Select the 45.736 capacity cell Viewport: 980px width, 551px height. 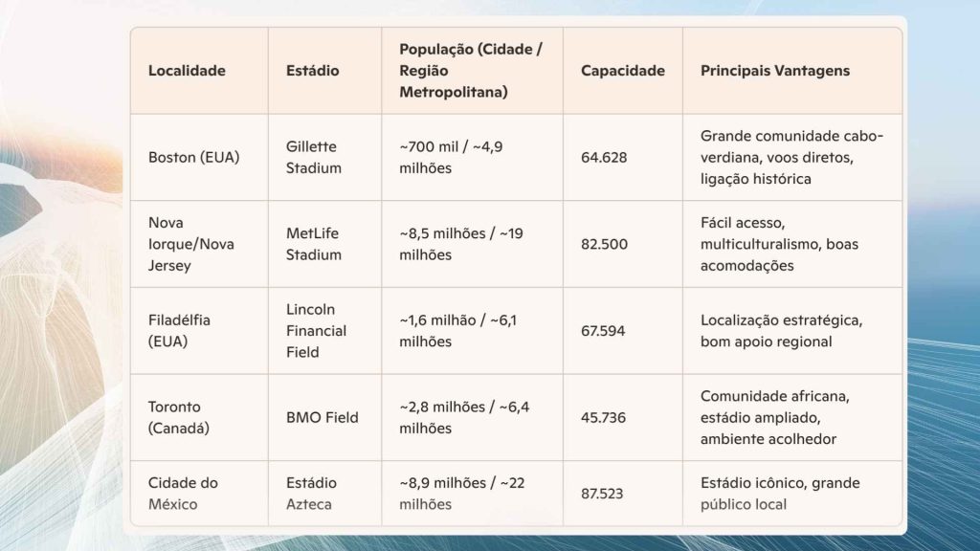pyautogui.click(x=604, y=417)
